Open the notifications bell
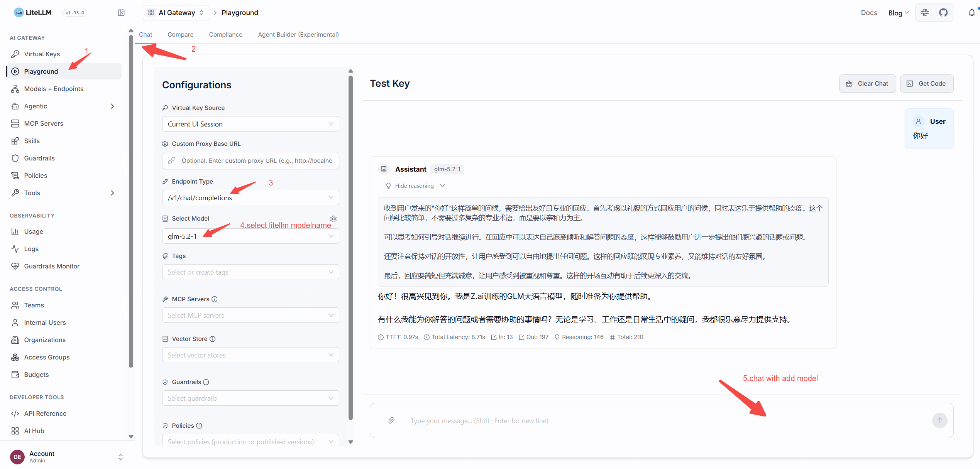 972,13
